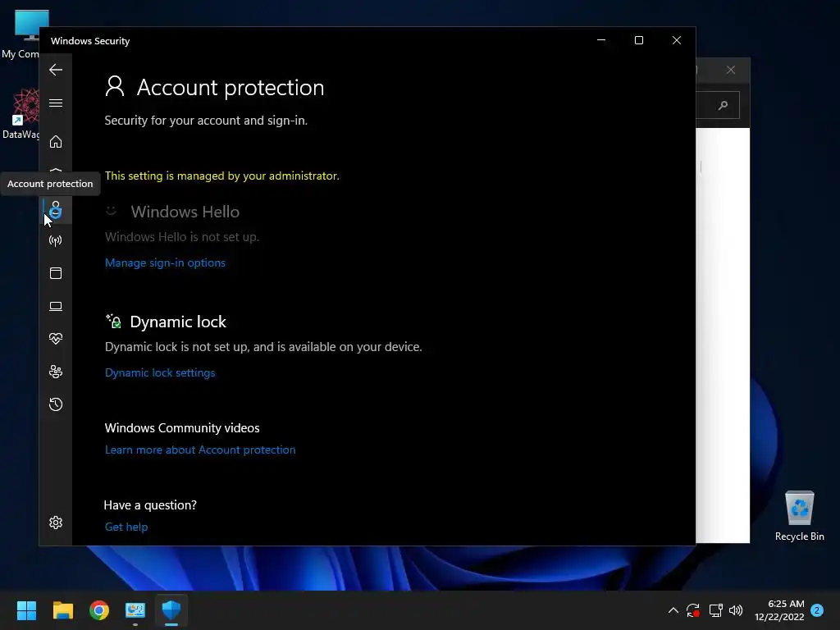
Task: Open Dynamic lock settings link
Action: pyautogui.click(x=160, y=372)
